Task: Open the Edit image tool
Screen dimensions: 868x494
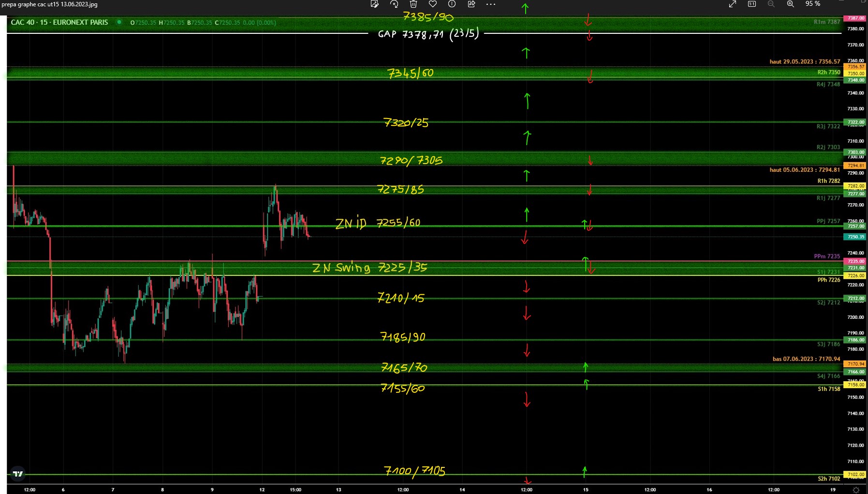Action: [x=374, y=4]
